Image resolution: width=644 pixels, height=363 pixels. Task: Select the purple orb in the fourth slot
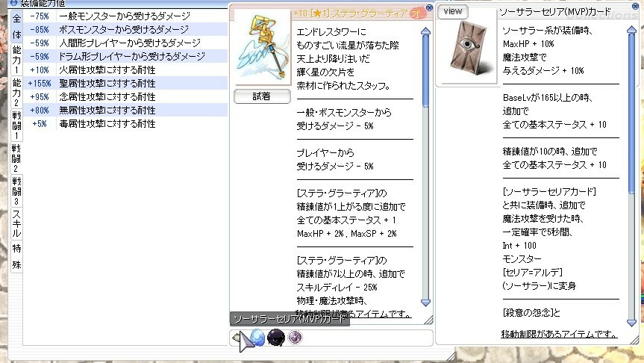pos(295,338)
